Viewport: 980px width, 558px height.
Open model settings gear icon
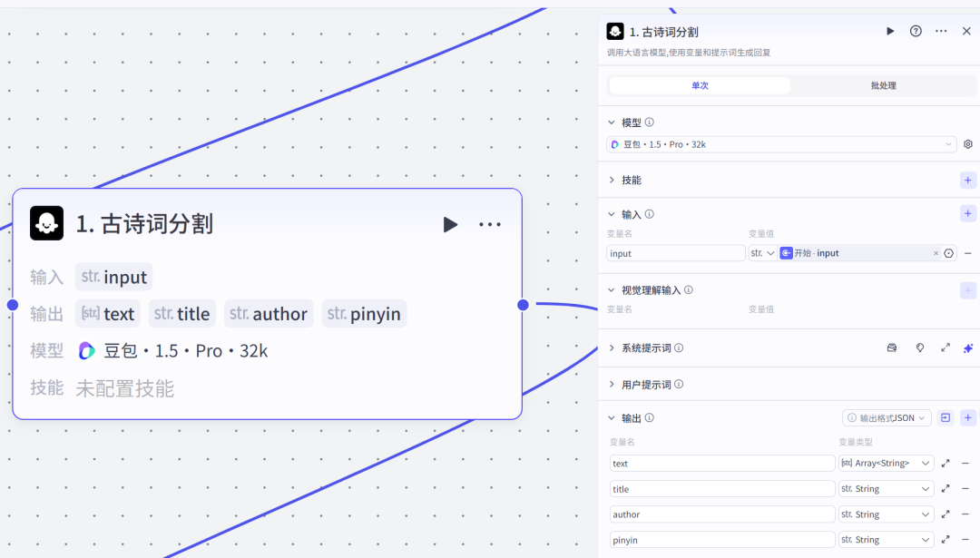coord(968,144)
